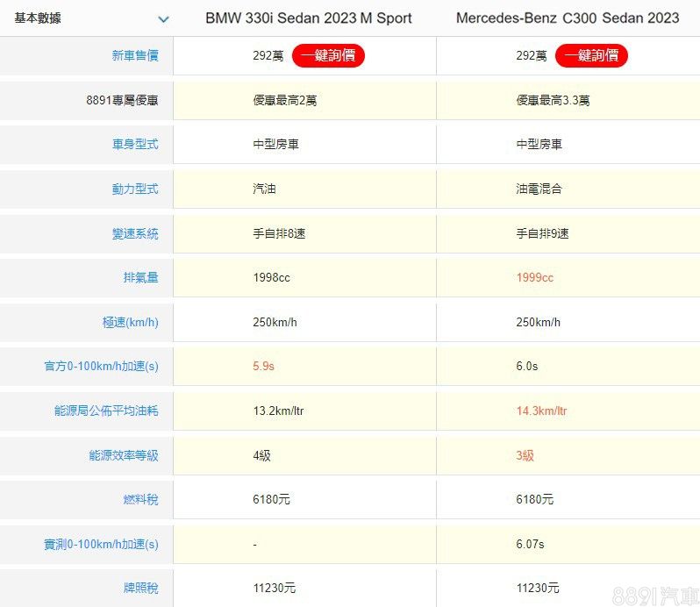Open Mercedes-Benz C300 Sedan 2023 heading
The image size is (700, 607).
(x=568, y=18)
